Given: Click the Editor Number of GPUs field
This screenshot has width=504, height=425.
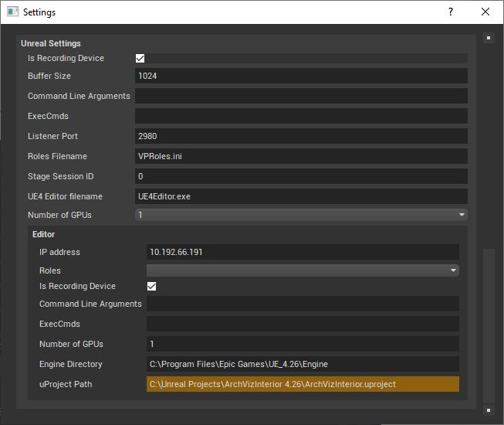Looking at the screenshot, I should coord(303,344).
